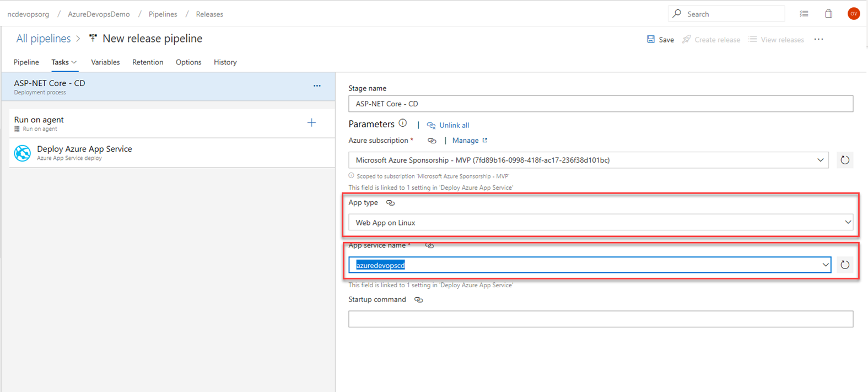Click into the Stage name field
This screenshot has width=868, height=392.
(x=601, y=104)
